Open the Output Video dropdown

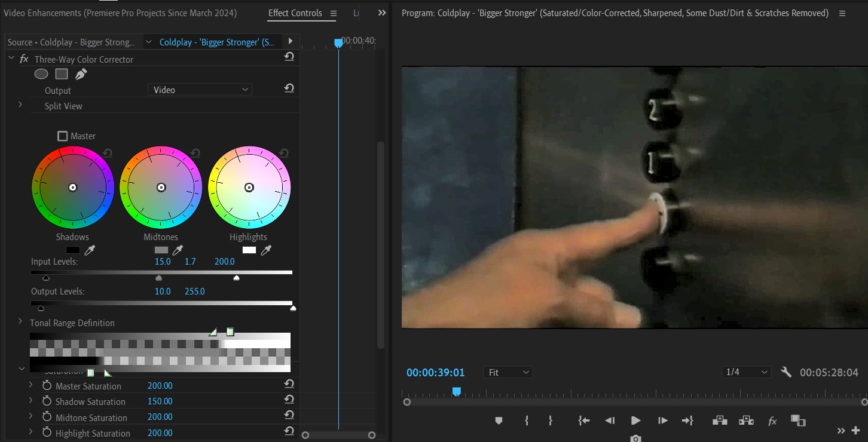(x=200, y=90)
